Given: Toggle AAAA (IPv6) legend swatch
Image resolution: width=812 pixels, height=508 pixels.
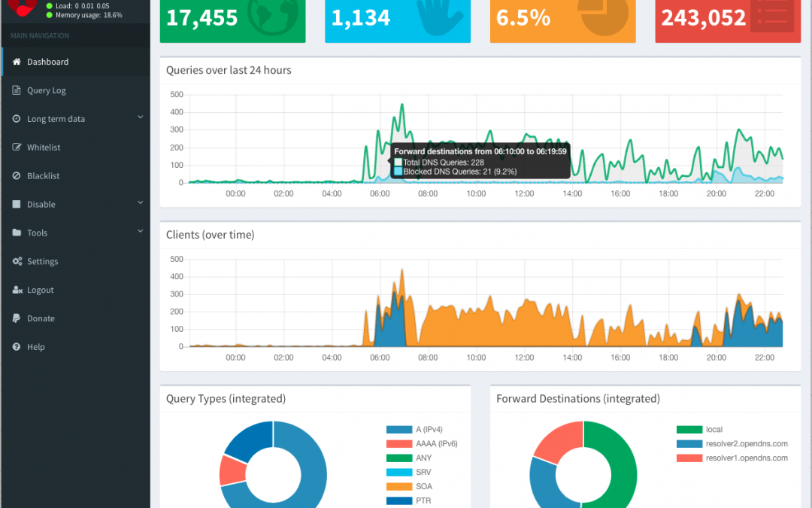Looking at the screenshot, I should click(398, 444).
